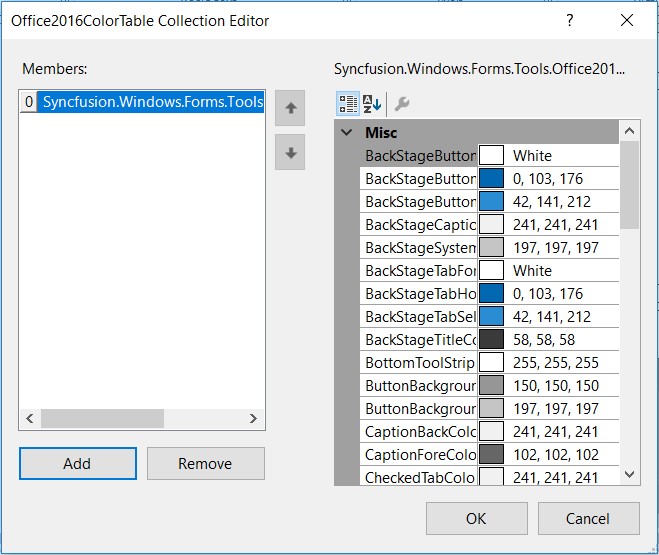Click the members list horizontal scrollbar thumb
Image resolution: width=659 pixels, height=555 pixels.
(102, 418)
